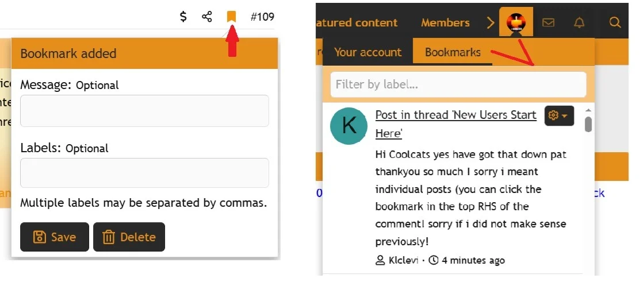Save the bookmark
This screenshot has width=644, height=290.
point(55,237)
